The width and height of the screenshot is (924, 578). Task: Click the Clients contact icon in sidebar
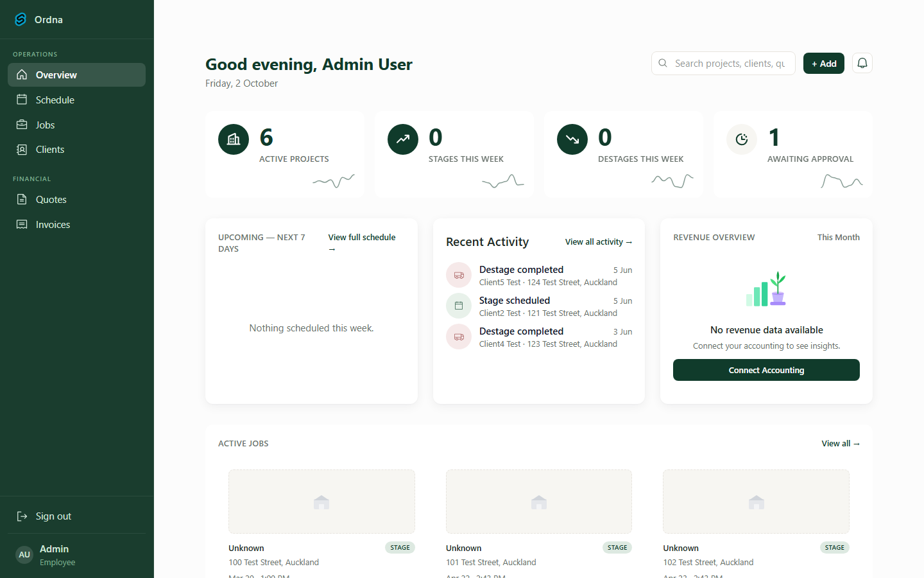point(22,150)
